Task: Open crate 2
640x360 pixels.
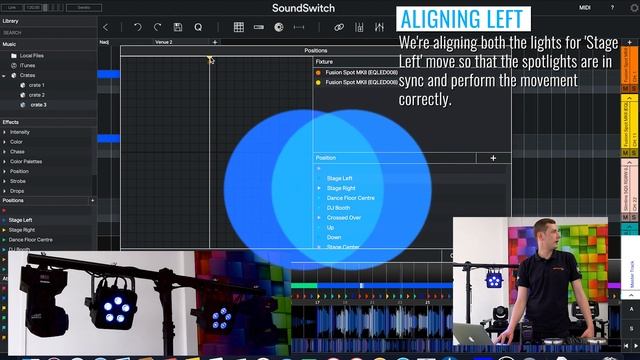Action: pyautogui.click(x=36, y=95)
